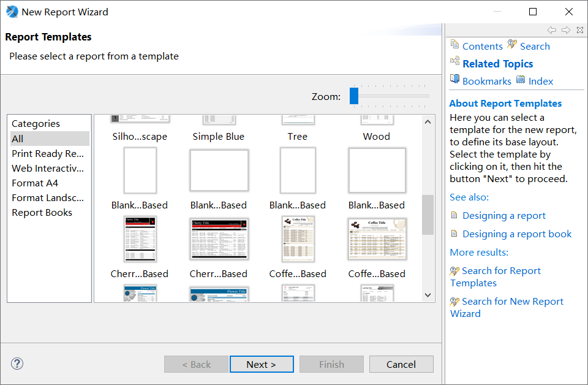Click the Index icon in help

(x=521, y=80)
